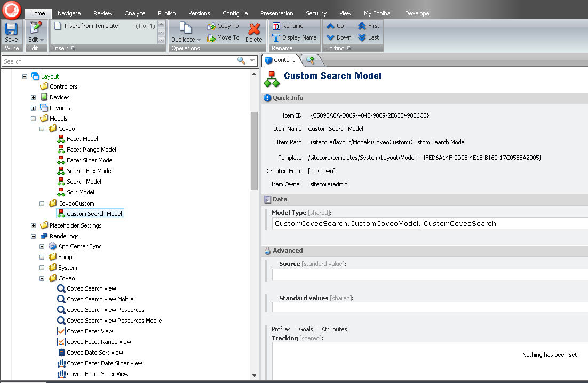Open the Duplicate dropdown arrow

(198, 40)
